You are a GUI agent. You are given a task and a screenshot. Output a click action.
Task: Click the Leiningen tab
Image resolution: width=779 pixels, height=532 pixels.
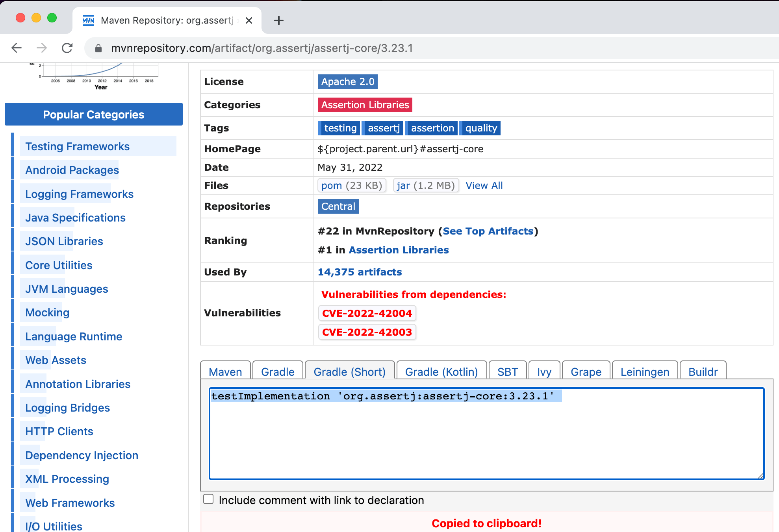point(644,371)
